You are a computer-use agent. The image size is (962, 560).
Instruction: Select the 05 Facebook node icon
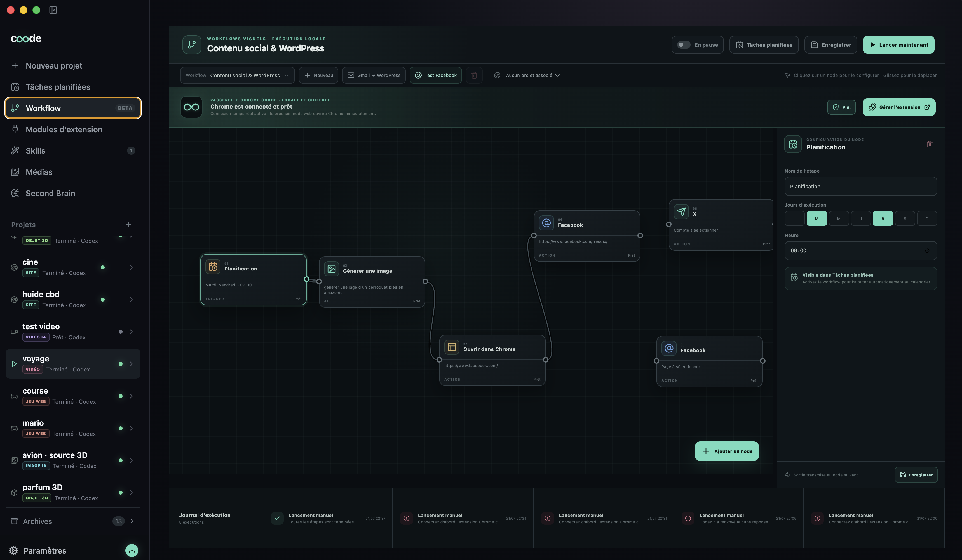click(669, 349)
